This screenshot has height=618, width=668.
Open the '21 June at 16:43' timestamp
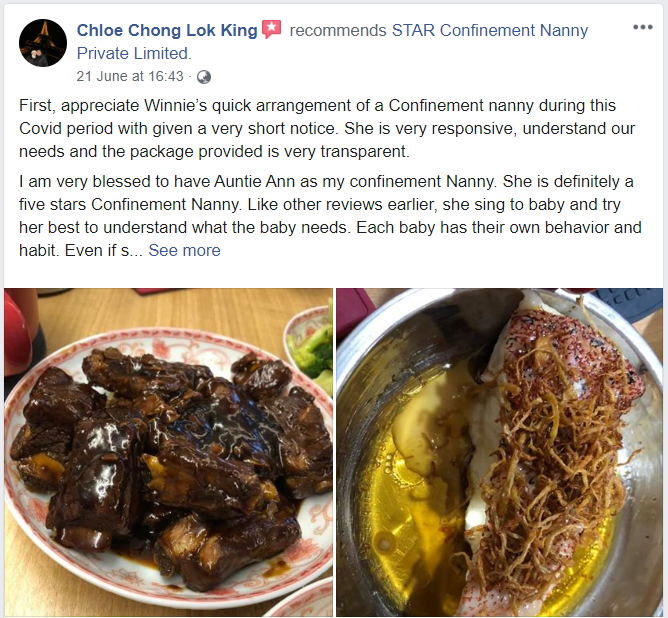130,76
